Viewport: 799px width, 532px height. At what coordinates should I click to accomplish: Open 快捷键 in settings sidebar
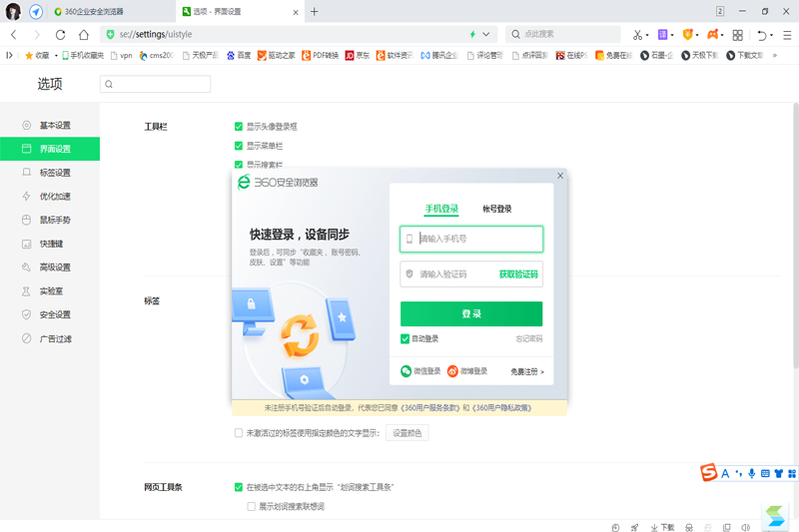pyautogui.click(x=50, y=244)
